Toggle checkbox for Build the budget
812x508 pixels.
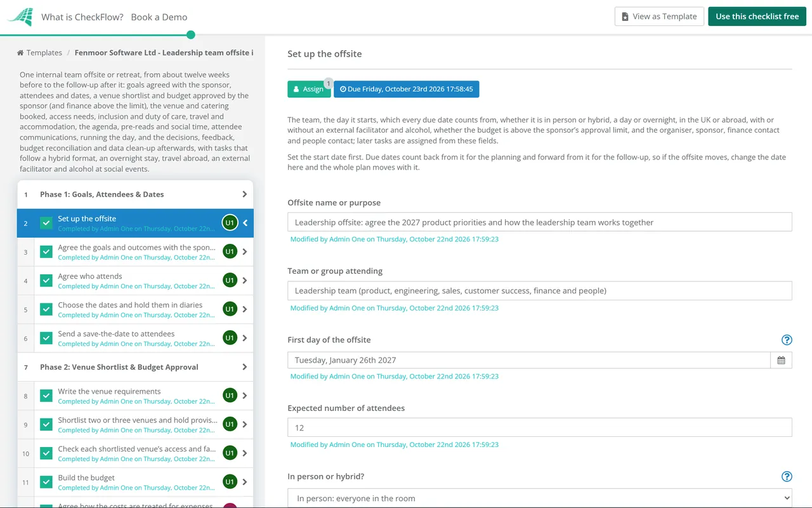coord(46,482)
